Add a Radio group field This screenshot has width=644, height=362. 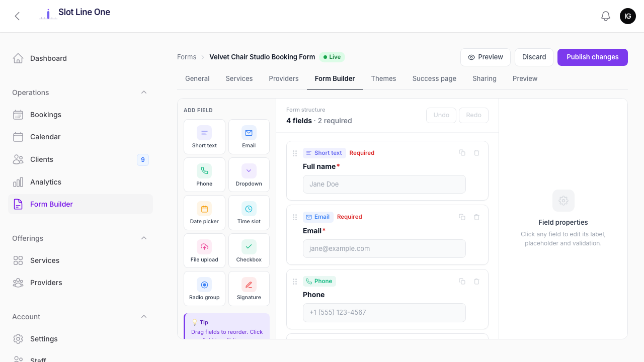point(204,289)
